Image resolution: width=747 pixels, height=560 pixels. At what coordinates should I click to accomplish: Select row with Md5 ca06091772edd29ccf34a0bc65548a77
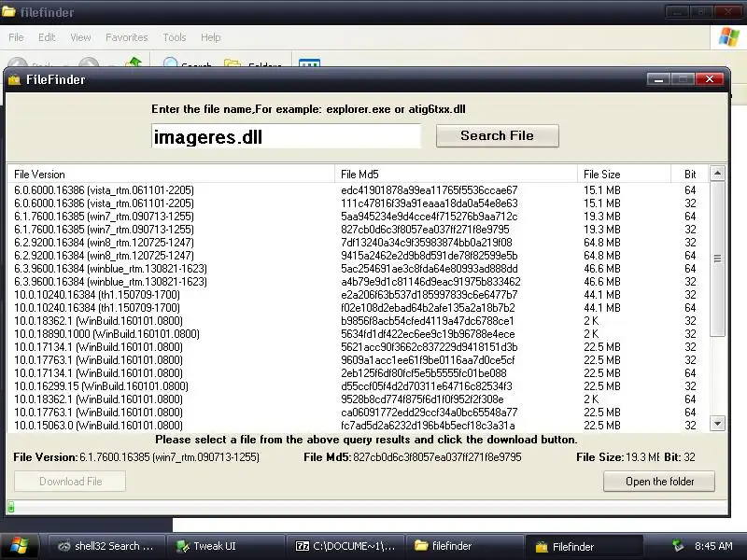[358, 413]
